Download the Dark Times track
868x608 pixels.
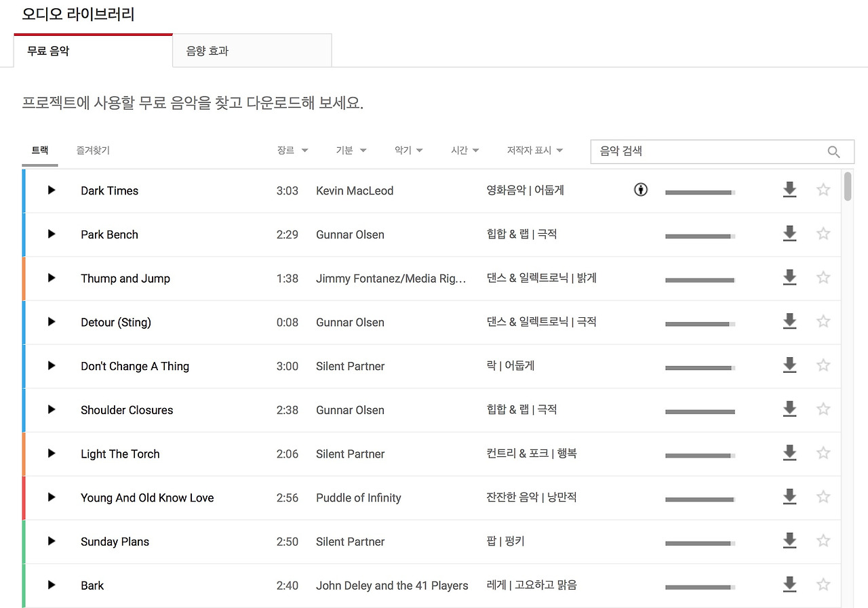click(789, 190)
